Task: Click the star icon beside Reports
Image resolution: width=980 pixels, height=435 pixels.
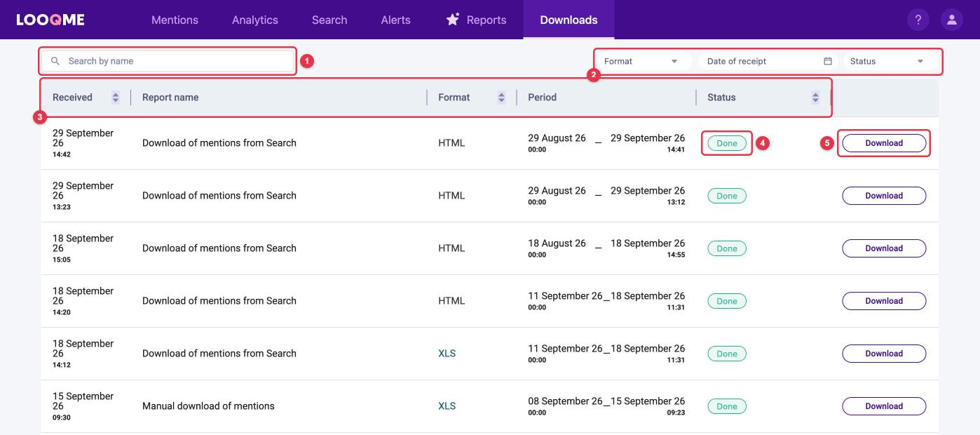Action: (x=453, y=19)
